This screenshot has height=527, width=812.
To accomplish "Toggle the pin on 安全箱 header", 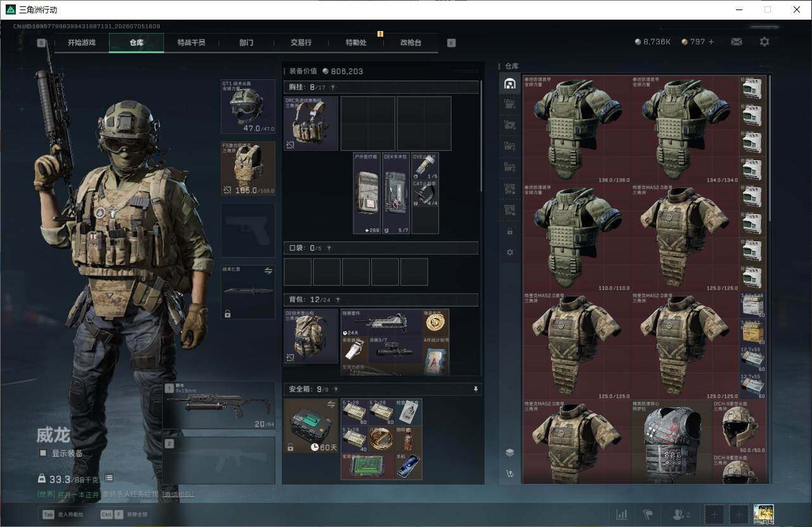I will coord(476,390).
